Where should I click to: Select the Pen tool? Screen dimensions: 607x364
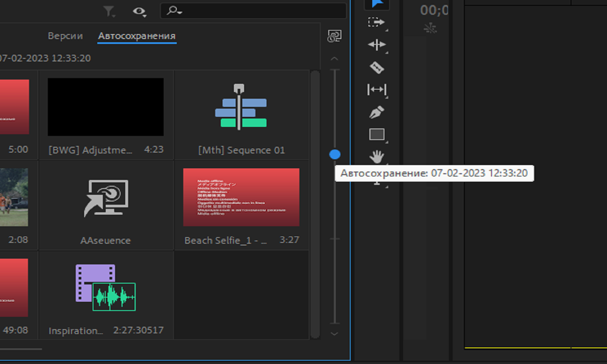click(377, 112)
